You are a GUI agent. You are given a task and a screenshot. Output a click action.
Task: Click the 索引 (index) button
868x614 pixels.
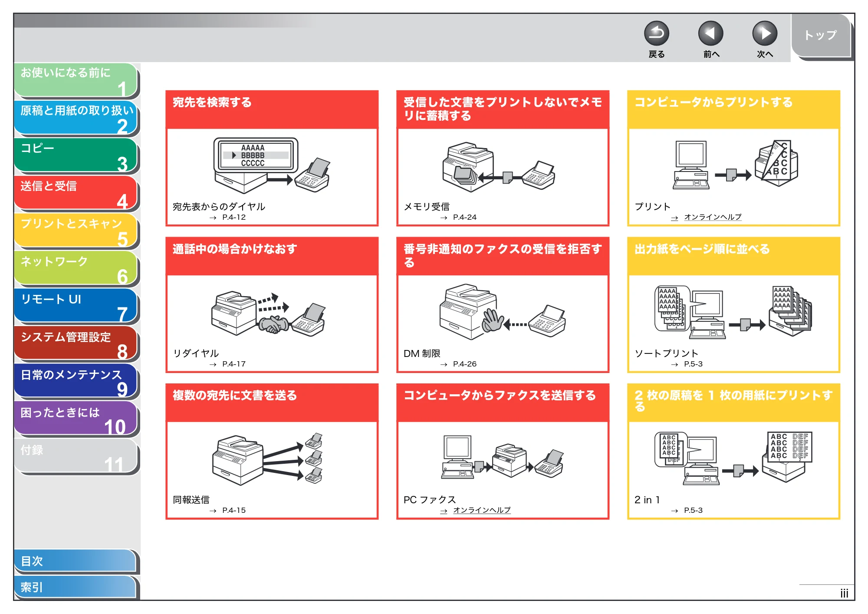(x=76, y=587)
